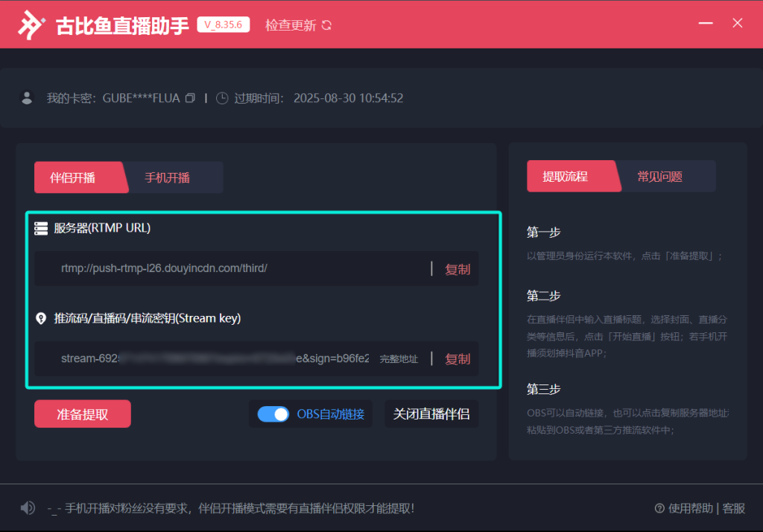The height and width of the screenshot is (532, 763).
Task: Copy the card key using the copy icon
Action: [x=191, y=98]
